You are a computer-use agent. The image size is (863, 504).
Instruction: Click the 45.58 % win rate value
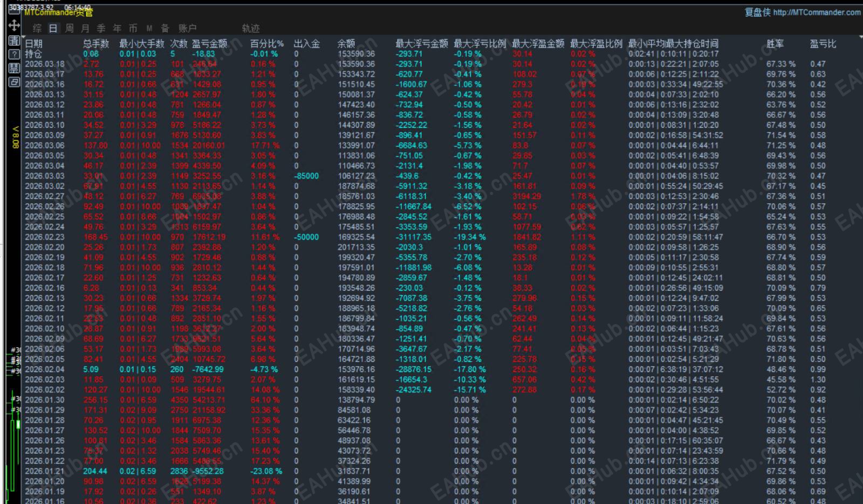coord(781,380)
